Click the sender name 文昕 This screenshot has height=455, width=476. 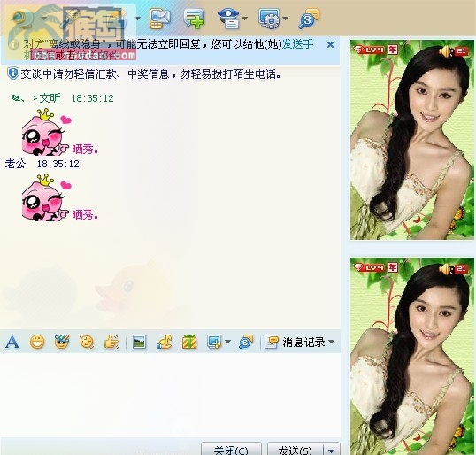50,98
